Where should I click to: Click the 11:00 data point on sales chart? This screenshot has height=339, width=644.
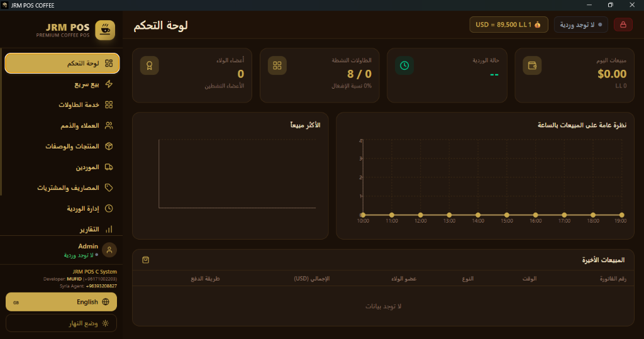tap(392, 215)
